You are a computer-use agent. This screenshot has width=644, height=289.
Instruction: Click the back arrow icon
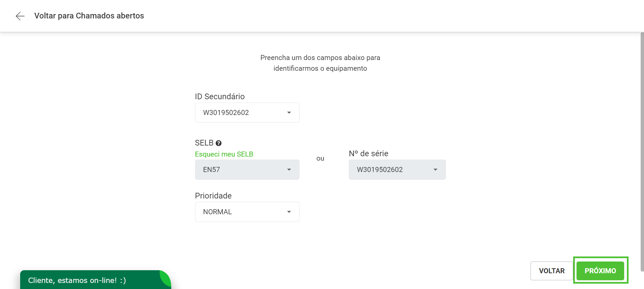click(x=20, y=16)
